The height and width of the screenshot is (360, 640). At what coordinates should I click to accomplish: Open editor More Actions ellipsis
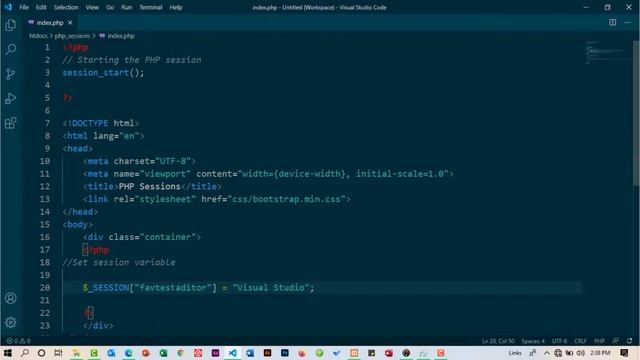(x=627, y=22)
